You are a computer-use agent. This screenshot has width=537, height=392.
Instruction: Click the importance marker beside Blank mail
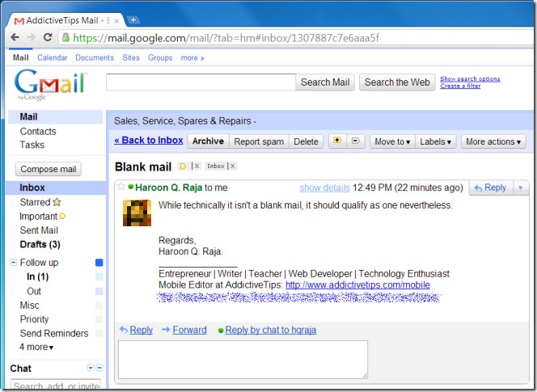coord(184,166)
